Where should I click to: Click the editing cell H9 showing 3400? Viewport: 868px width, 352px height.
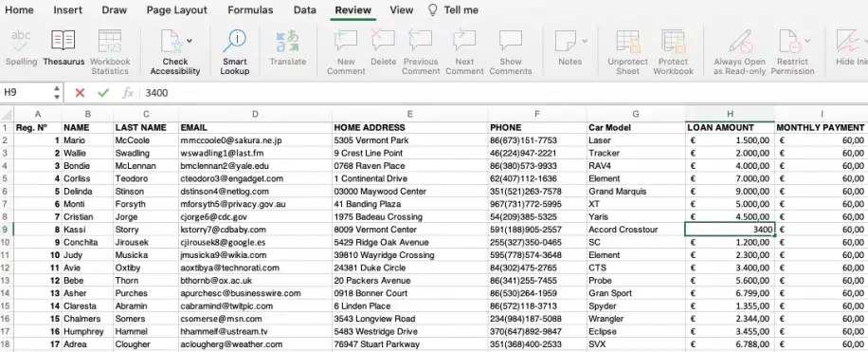click(730, 230)
